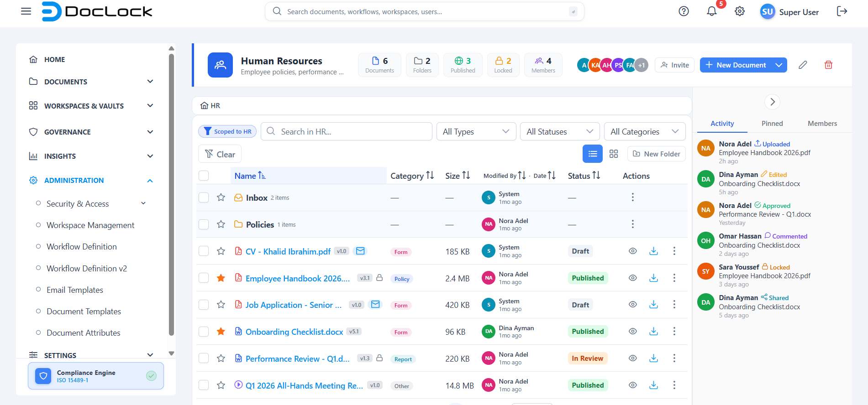Delete the workspace using the red trash icon
Screen dimensions: 868x405
(828, 65)
